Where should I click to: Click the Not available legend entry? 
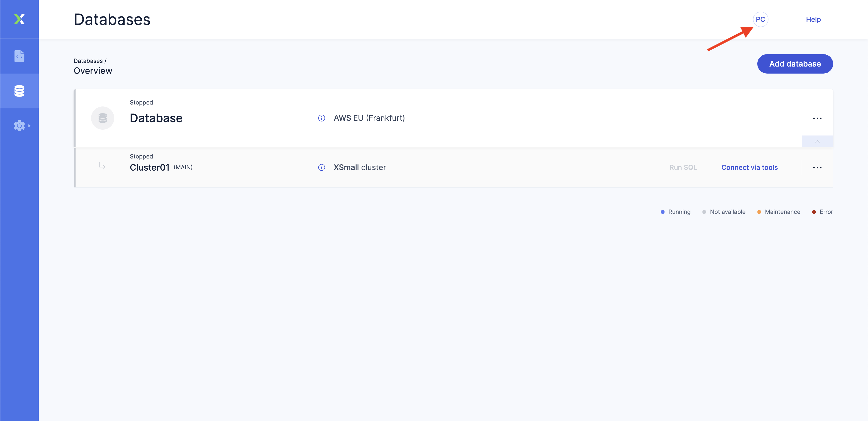[723, 212]
